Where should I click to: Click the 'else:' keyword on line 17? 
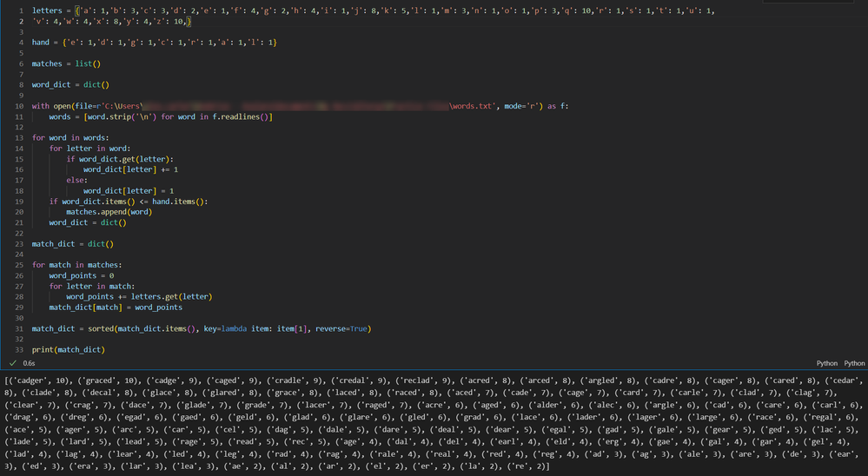tap(77, 180)
